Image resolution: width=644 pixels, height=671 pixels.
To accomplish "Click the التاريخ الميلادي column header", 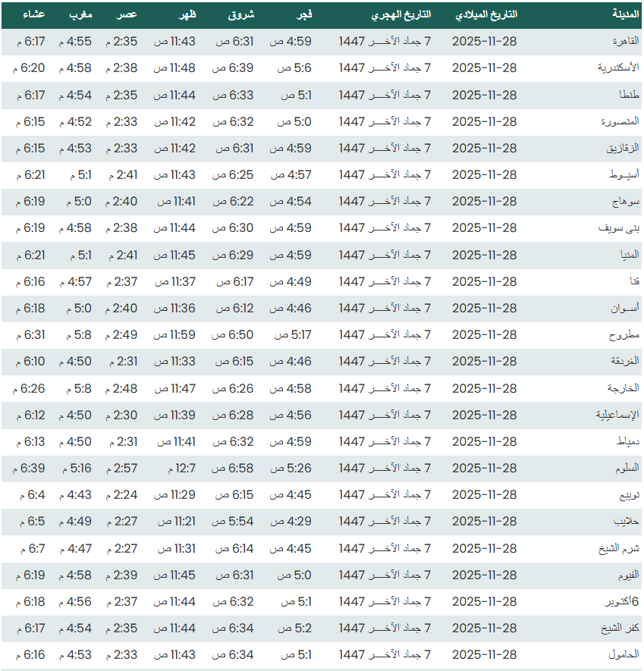I will pos(485,15).
